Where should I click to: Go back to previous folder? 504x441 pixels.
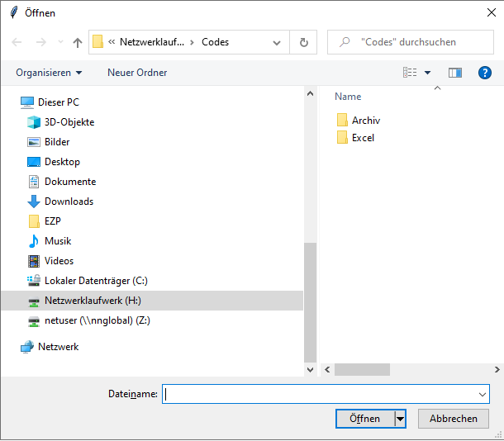[x=17, y=42]
